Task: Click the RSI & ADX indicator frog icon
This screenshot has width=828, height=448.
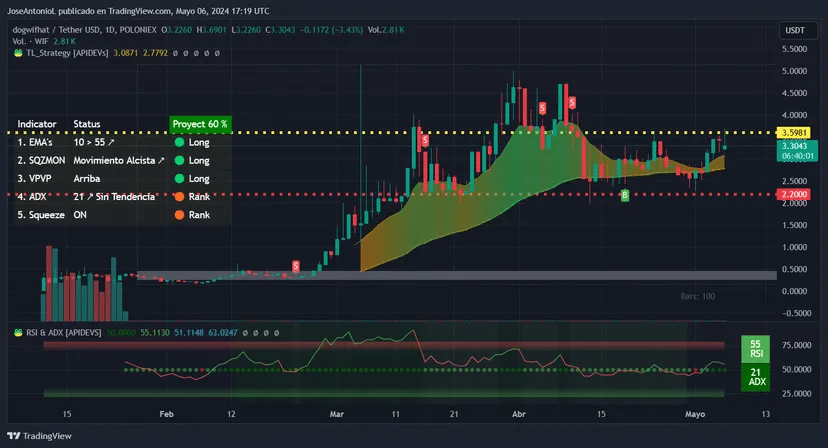Action: 18,333
